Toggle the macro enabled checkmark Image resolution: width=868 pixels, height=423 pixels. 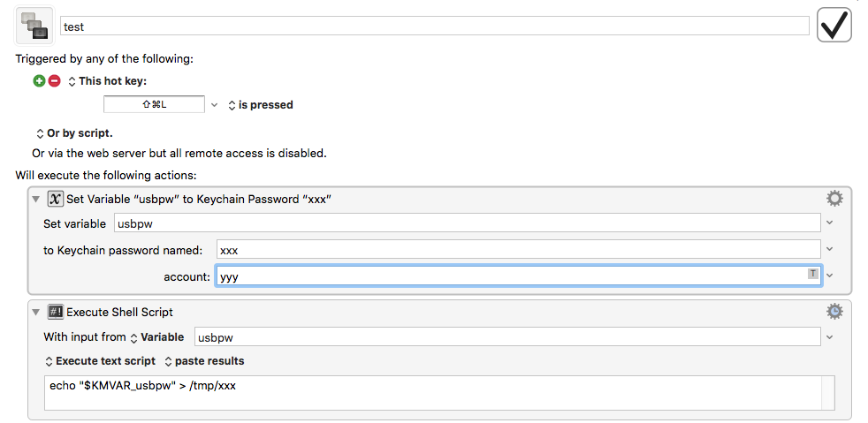click(x=834, y=25)
